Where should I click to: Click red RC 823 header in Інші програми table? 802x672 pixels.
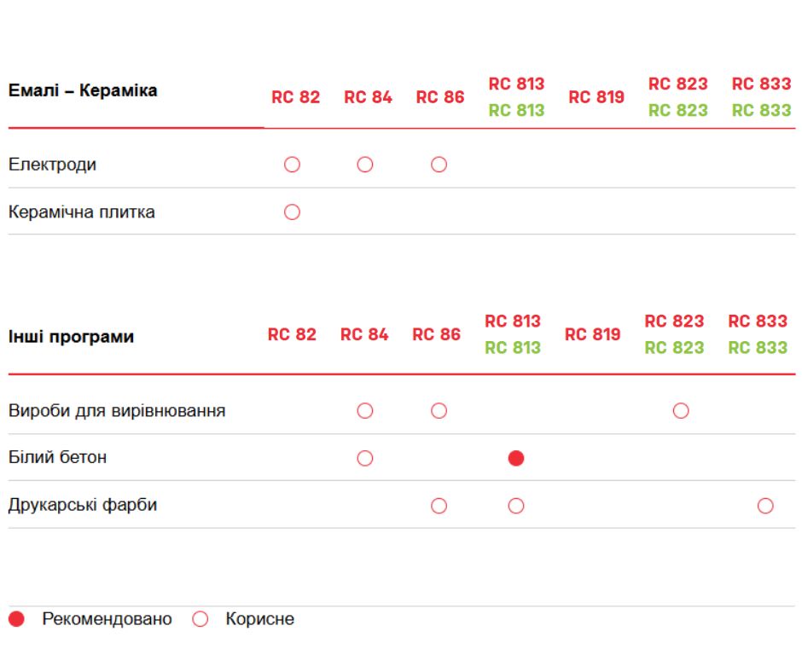point(674,322)
